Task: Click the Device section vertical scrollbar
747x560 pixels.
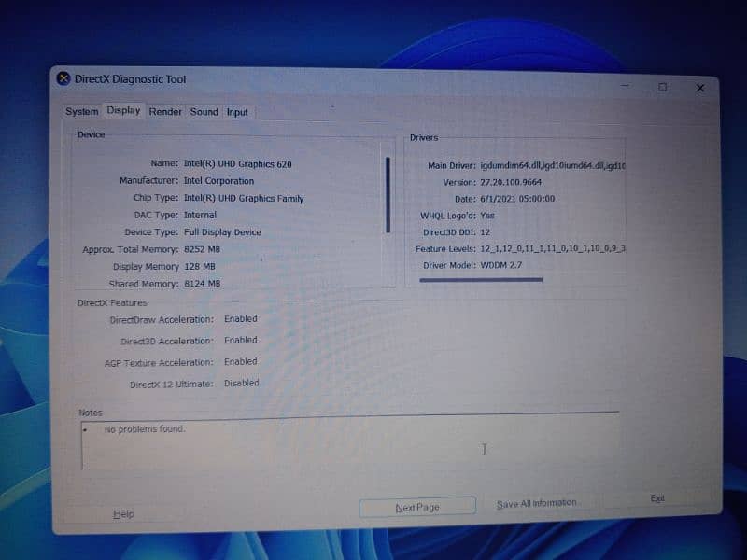Action: tap(388, 194)
